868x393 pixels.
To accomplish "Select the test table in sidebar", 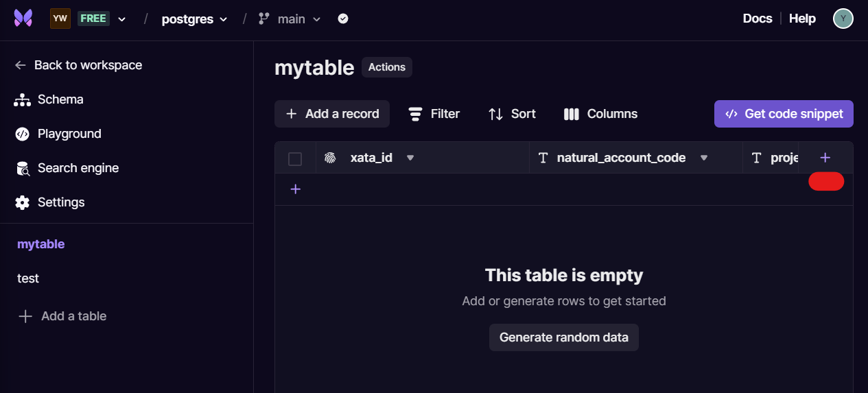I will pyautogui.click(x=28, y=278).
